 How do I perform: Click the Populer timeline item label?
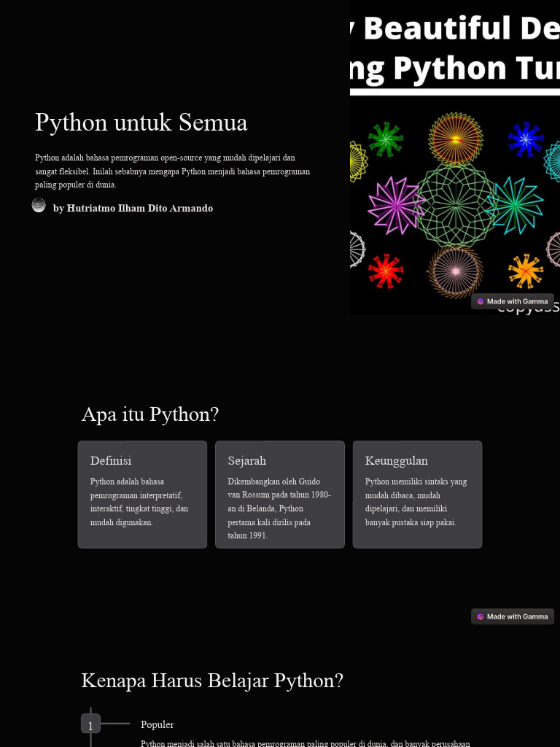(x=157, y=724)
